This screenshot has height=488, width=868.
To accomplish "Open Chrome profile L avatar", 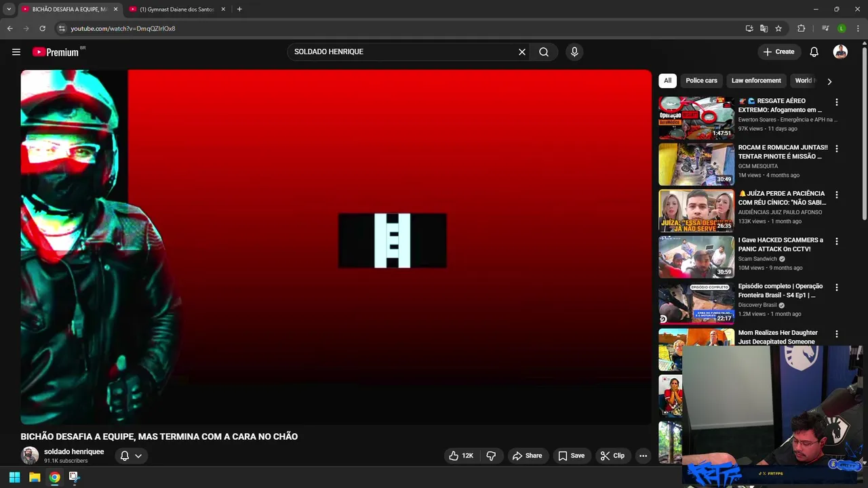I will tap(842, 28).
